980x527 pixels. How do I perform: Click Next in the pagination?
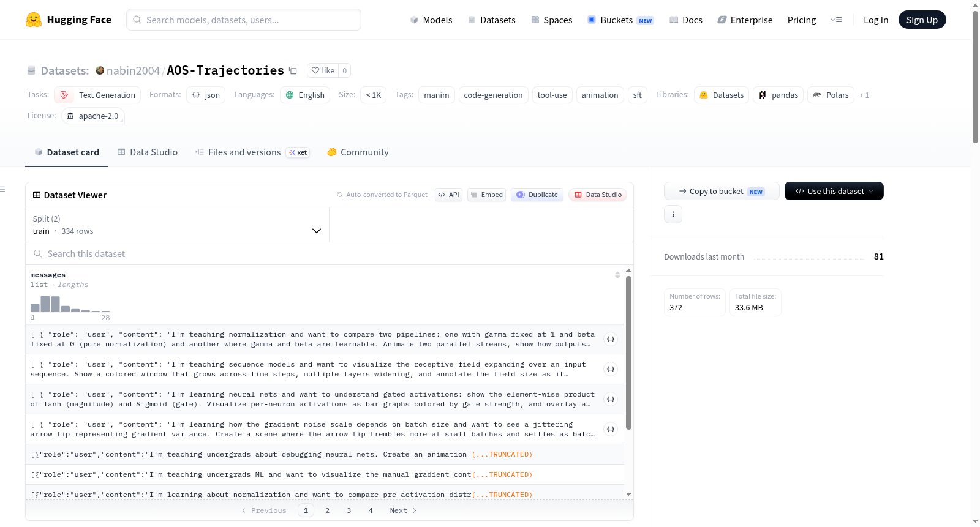(x=403, y=510)
